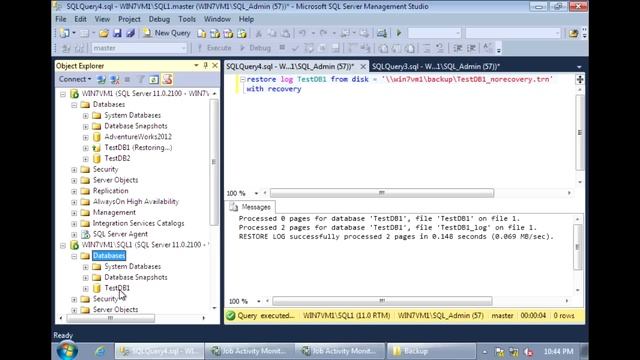Open the Project menu
This screenshot has width=640, height=360.
pos(129,19)
